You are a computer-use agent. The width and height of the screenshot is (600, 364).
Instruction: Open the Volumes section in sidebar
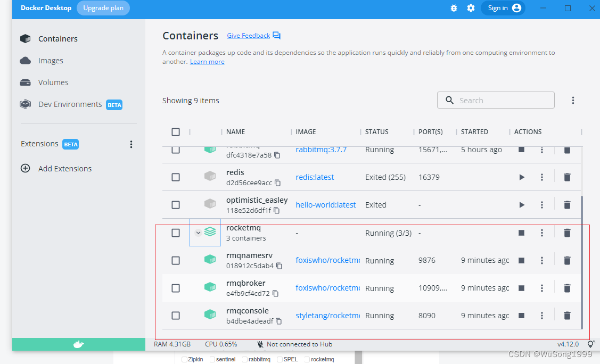pyautogui.click(x=53, y=82)
